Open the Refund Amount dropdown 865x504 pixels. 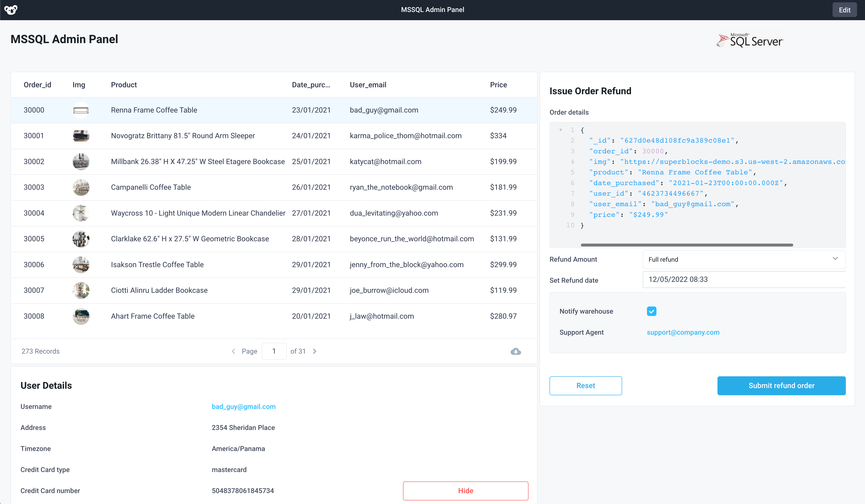[x=744, y=259]
